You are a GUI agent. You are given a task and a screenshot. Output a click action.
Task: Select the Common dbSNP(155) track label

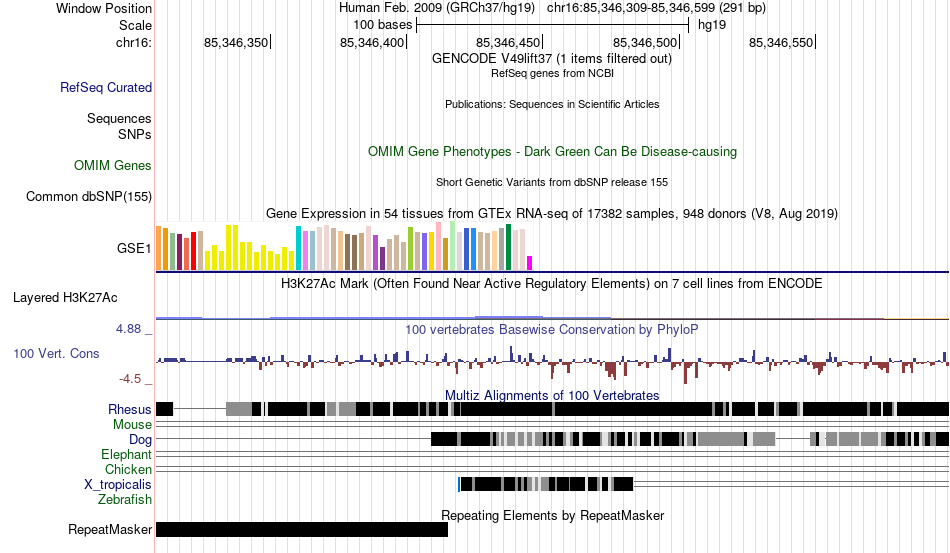pyautogui.click(x=89, y=196)
